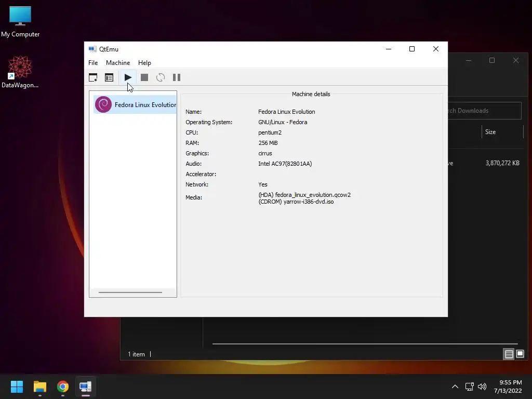
Task: Reset the virtual machine
Action: (161, 77)
